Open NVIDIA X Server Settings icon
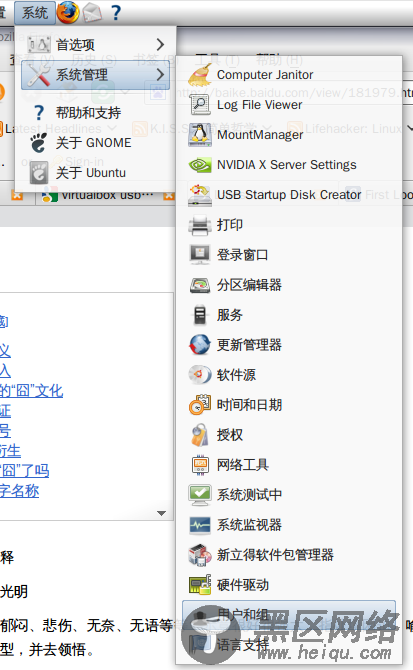The image size is (413, 670). (x=200, y=165)
